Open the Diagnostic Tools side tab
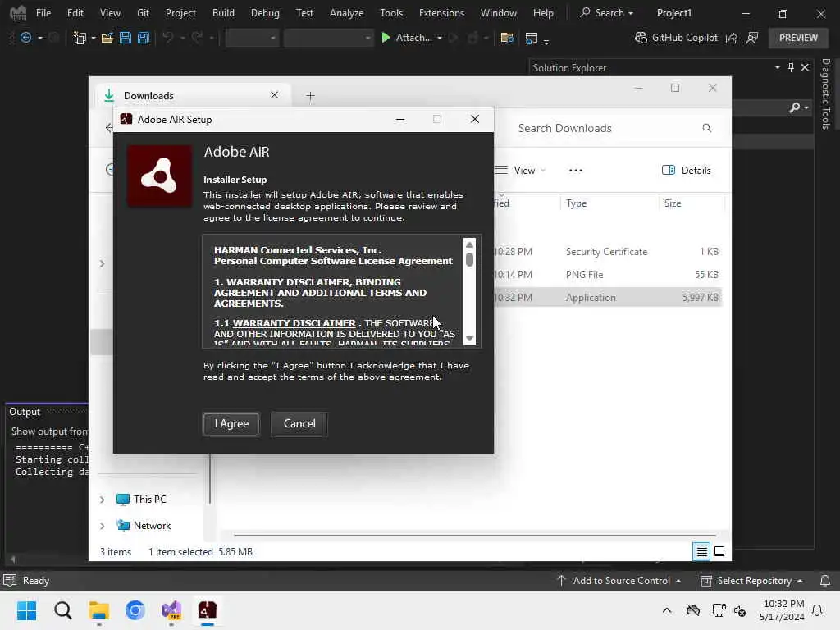Screen dimensions: 840x630 (825, 94)
